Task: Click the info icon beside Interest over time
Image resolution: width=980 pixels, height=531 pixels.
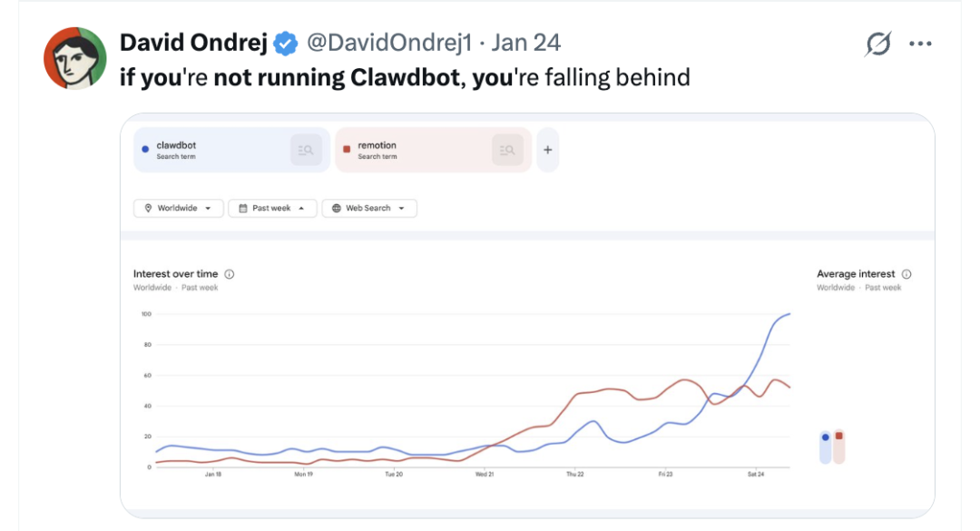Action: (x=230, y=274)
